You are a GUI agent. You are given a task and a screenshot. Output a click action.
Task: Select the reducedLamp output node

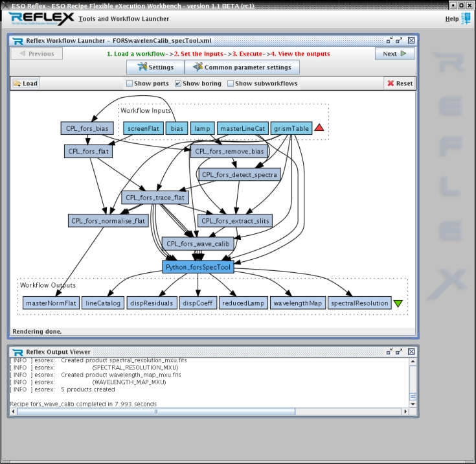pos(243,303)
